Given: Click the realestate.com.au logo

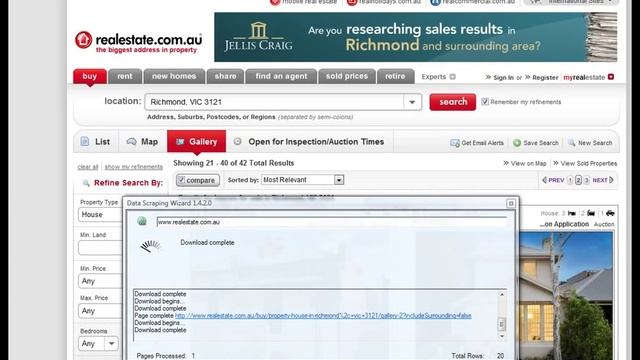Looking at the screenshot, I should pyautogui.click(x=138, y=42).
